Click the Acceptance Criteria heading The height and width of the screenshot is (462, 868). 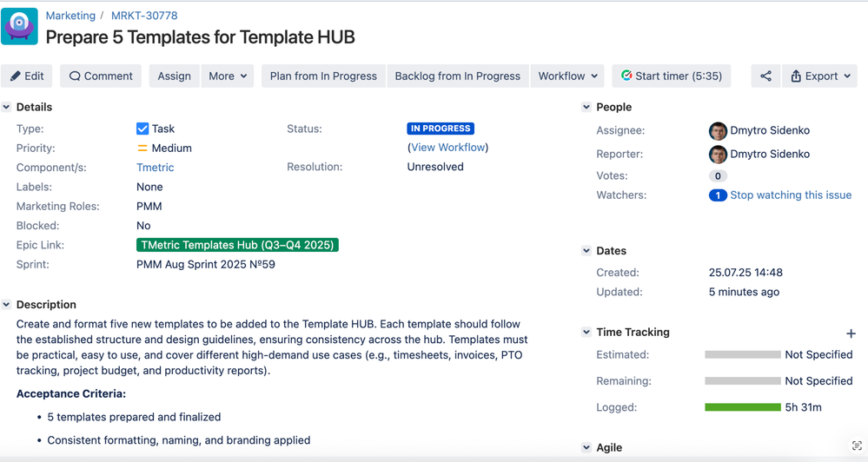[x=71, y=394]
